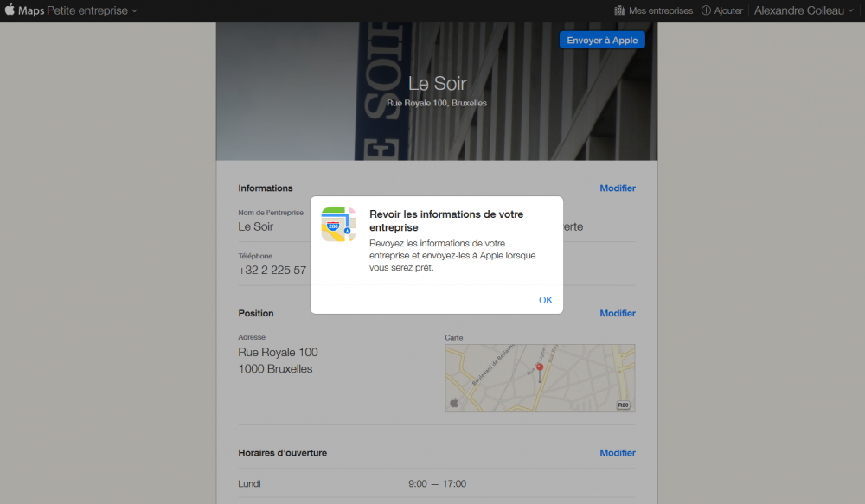Click the Le Soir header title
865x504 pixels.
point(437,83)
